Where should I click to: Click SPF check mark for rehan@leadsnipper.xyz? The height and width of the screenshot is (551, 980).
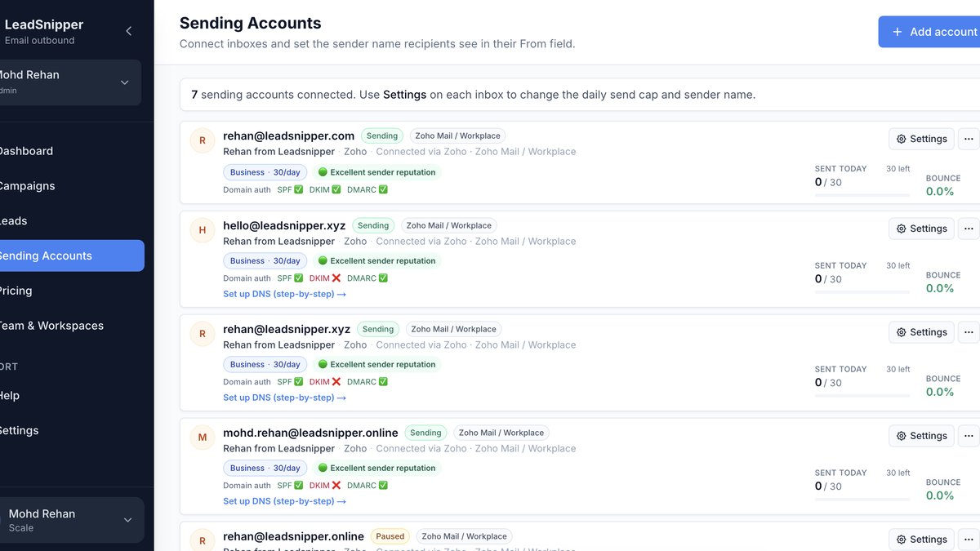(299, 382)
